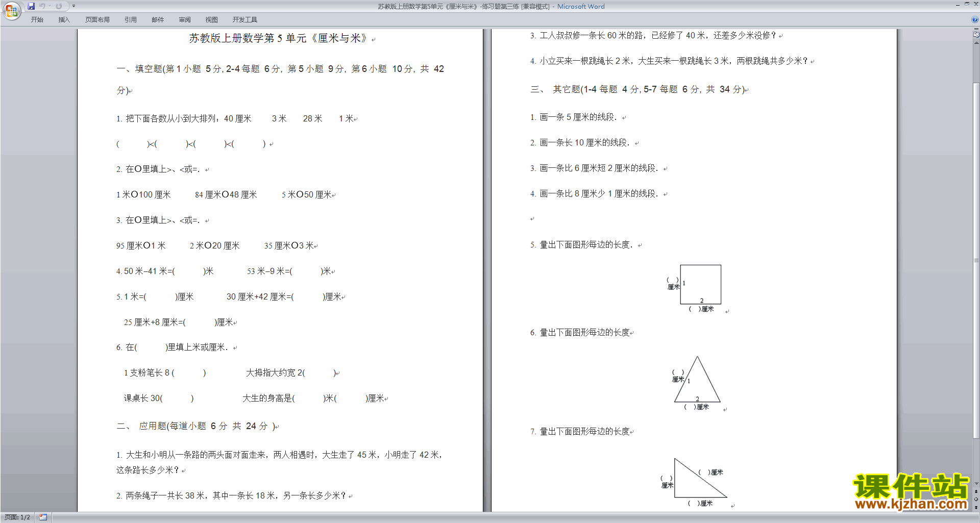Click the page 1/2 status bar indicator
The height and width of the screenshot is (523, 980).
(x=17, y=517)
